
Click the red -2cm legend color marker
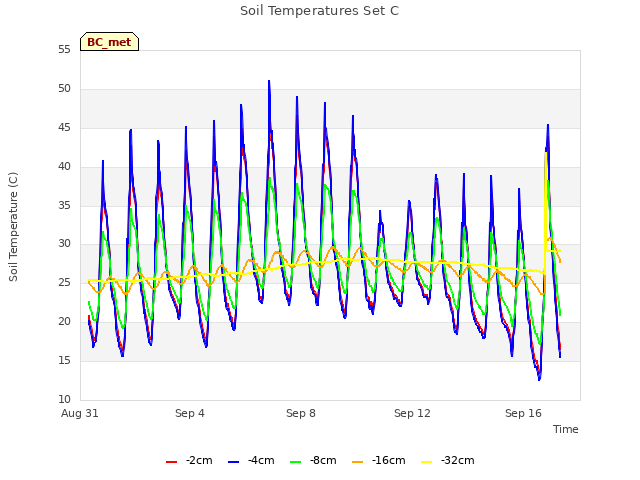point(171,462)
